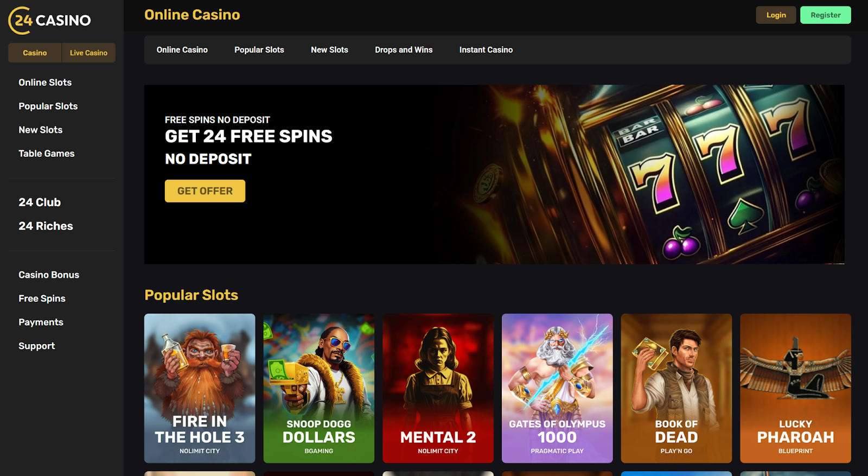Open Gates of Olympus 1000
Image resolution: width=868 pixels, height=476 pixels.
557,388
